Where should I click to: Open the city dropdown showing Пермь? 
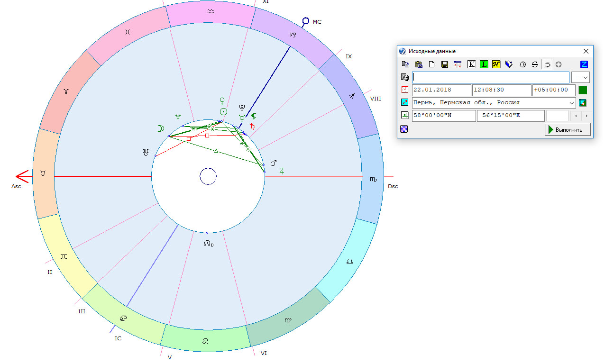coord(571,103)
